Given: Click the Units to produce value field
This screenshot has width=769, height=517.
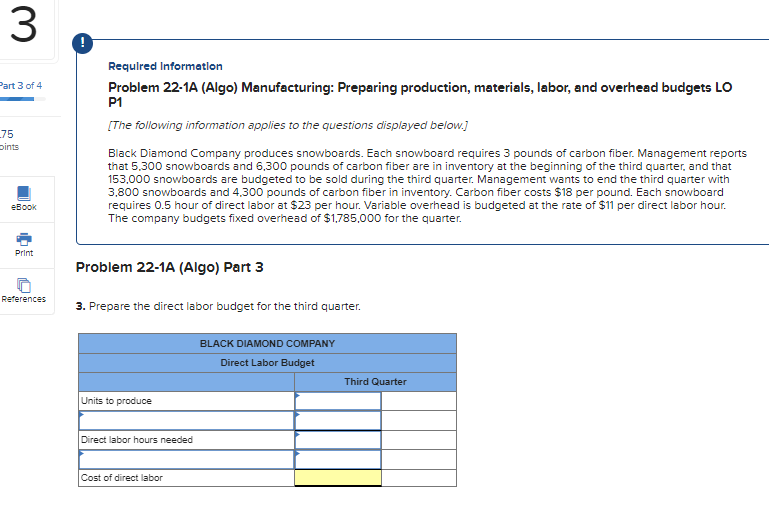Looking at the screenshot, I should pyautogui.click(x=338, y=401).
